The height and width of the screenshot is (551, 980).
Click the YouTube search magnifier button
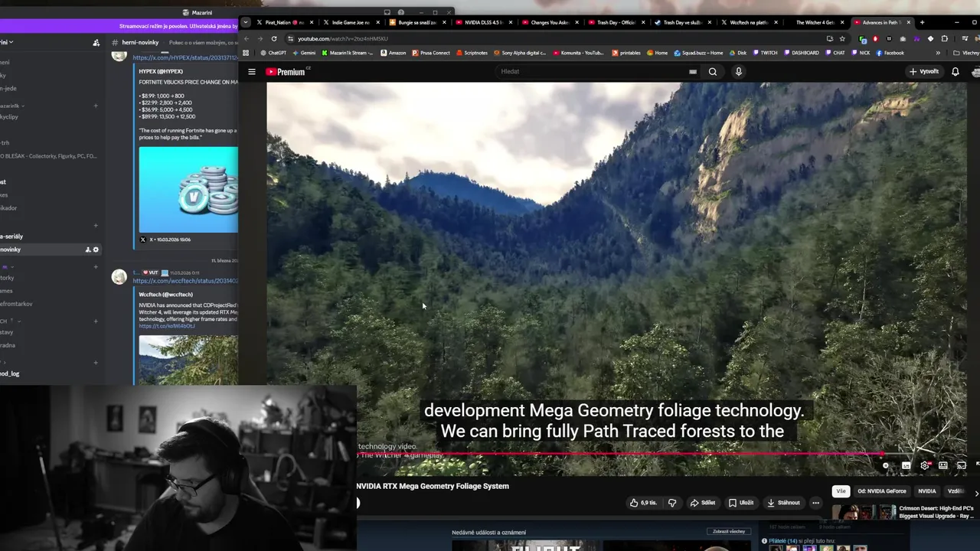713,71
